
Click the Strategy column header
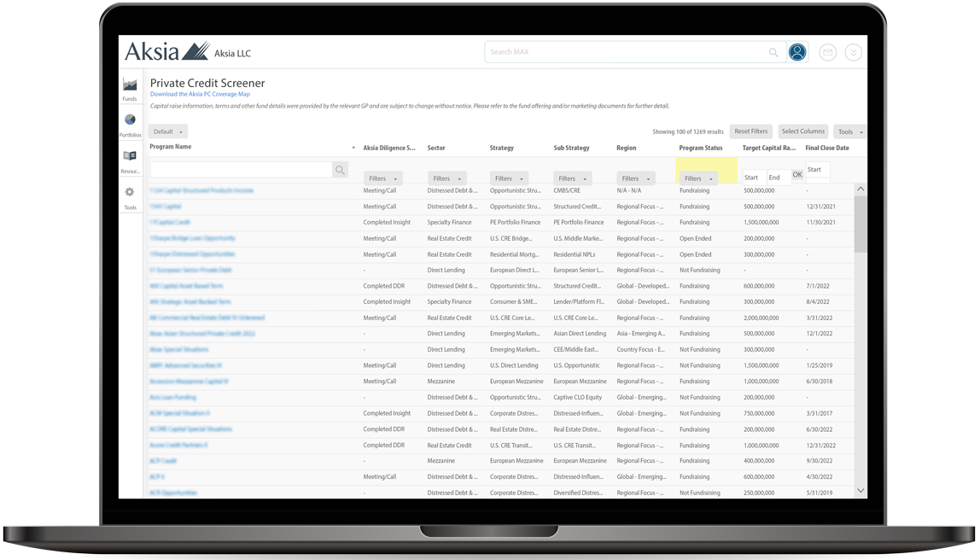click(502, 149)
